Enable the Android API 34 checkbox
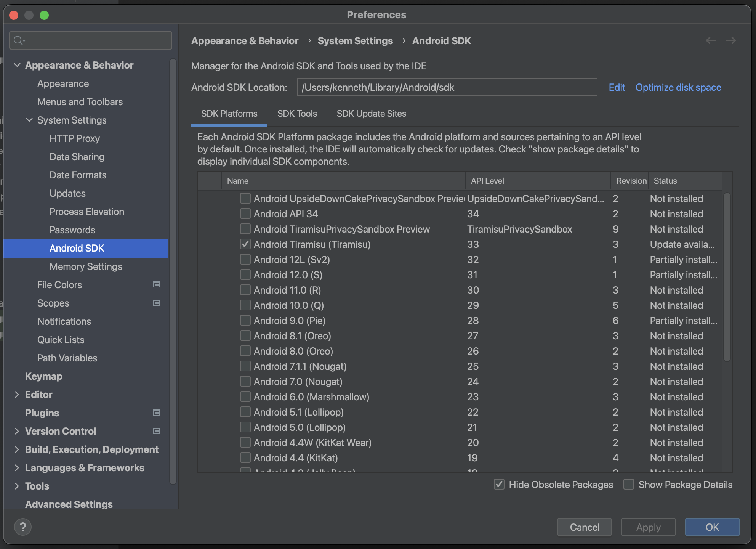The width and height of the screenshot is (756, 549). [x=245, y=213]
